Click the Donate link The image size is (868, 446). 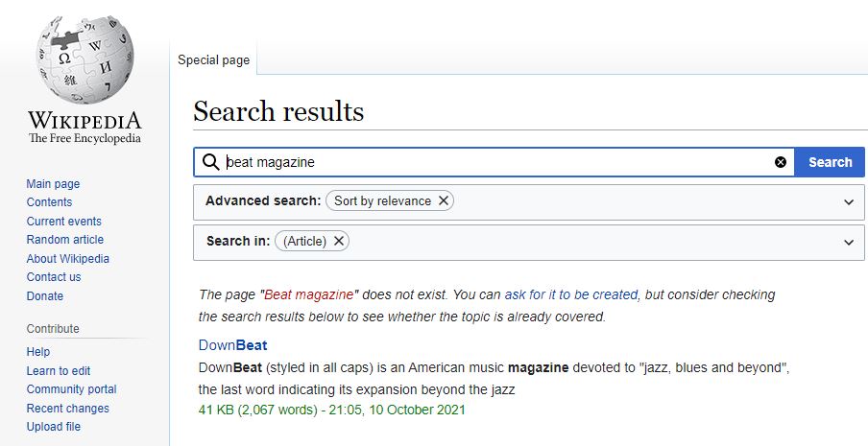point(45,296)
